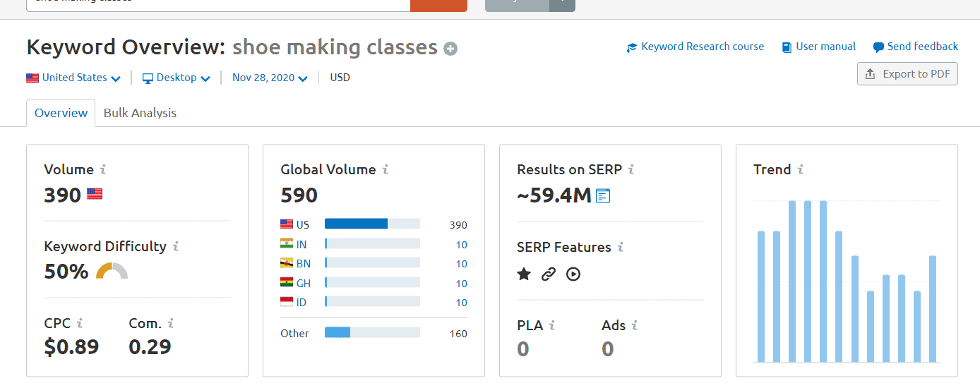Click the info icon beside CPC
980x388 pixels.
(80, 323)
